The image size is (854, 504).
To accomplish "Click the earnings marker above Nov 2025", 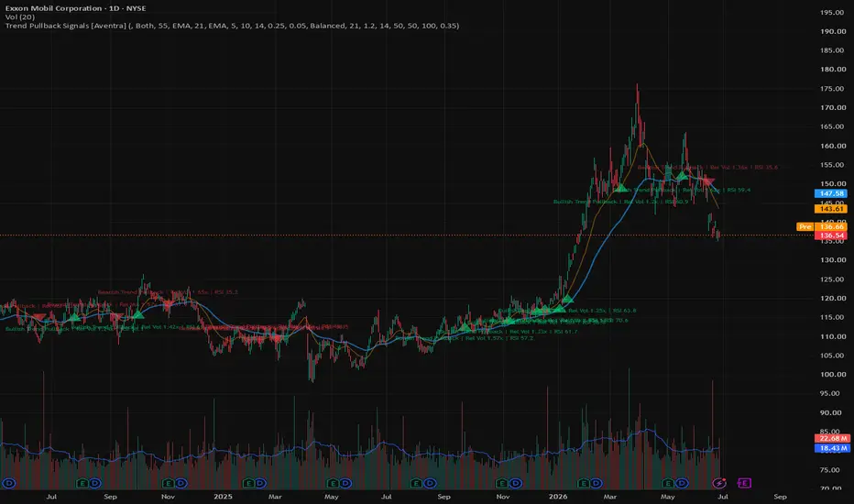I will coord(502,483).
